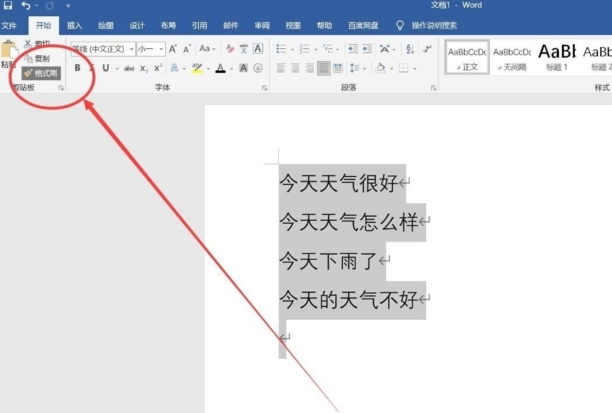Apply the yellow text highlight color
The height and width of the screenshot is (413, 612).
click(197, 68)
